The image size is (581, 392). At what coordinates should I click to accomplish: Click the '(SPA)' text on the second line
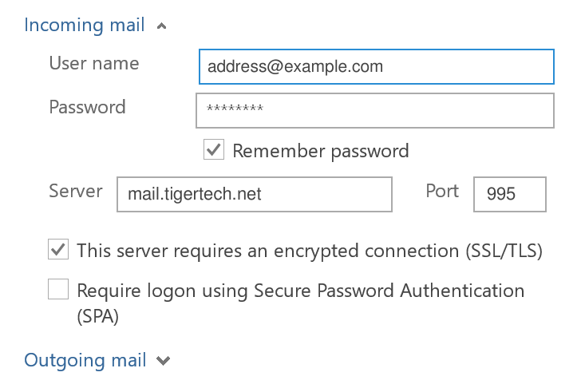click(98, 316)
